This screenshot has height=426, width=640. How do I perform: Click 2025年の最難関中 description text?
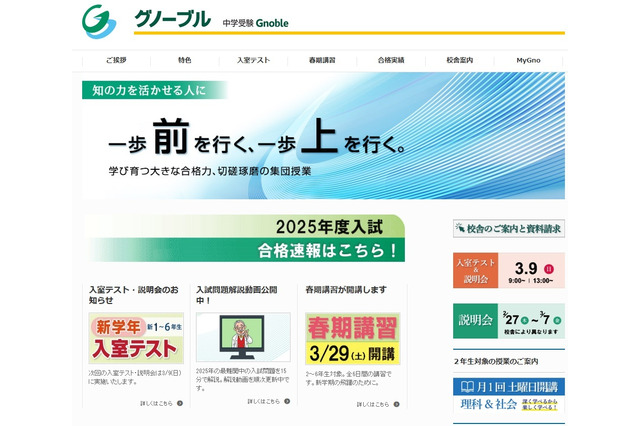pyautogui.click(x=242, y=379)
